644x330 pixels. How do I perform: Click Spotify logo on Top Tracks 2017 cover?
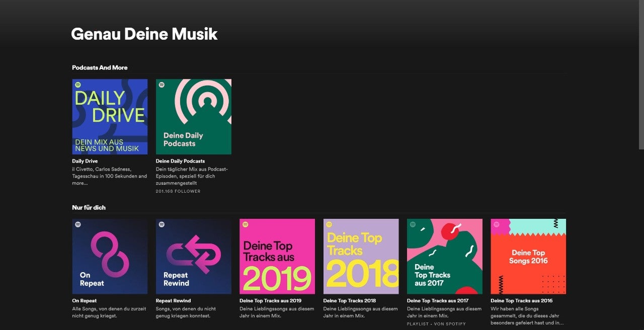[413, 224]
